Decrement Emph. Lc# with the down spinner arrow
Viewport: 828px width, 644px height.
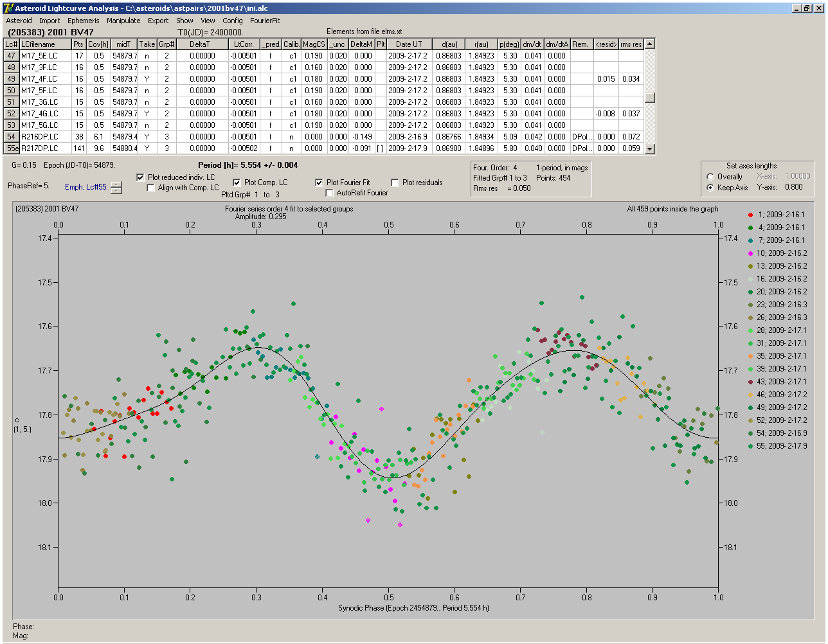pos(116,190)
